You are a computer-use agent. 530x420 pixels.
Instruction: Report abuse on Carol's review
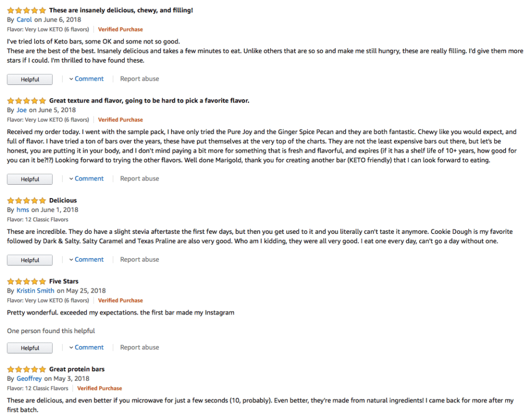point(139,79)
